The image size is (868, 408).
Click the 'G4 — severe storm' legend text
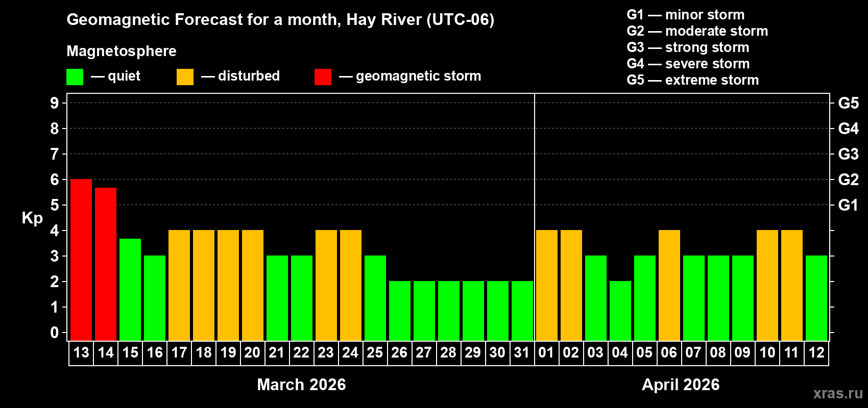[688, 64]
